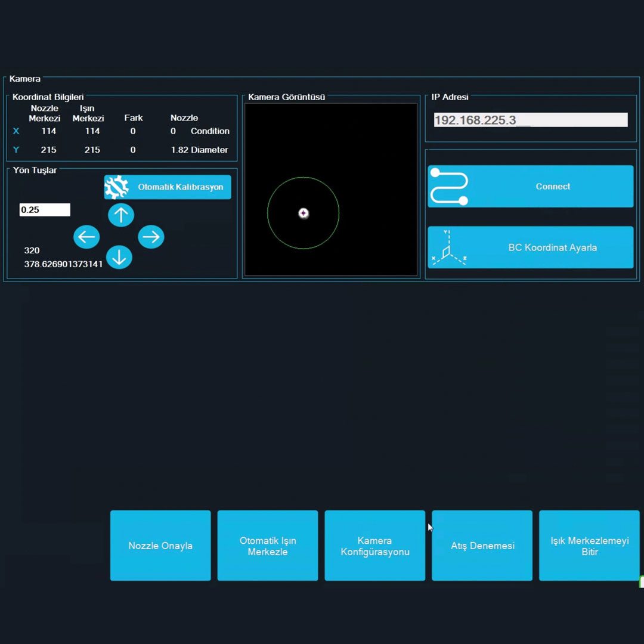The width and height of the screenshot is (644, 644).
Task: Open Kamera Konfigürasyonu
Action: click(375, 546)
